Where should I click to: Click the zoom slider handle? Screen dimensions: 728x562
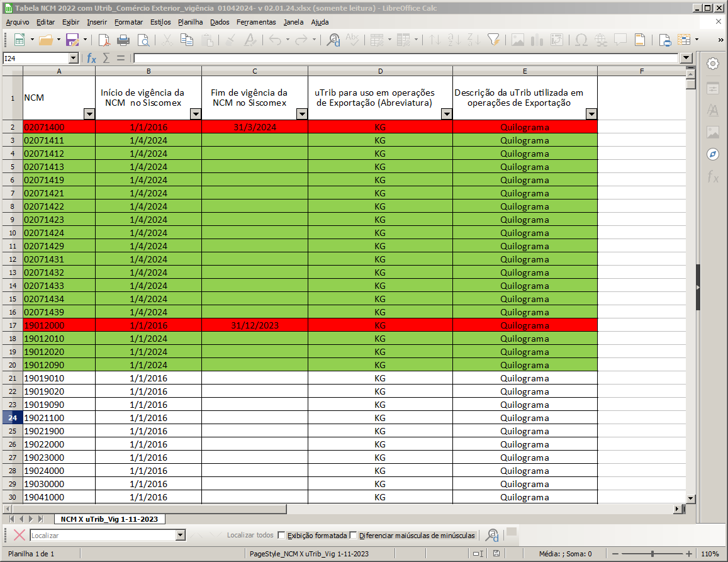[652, 554]
